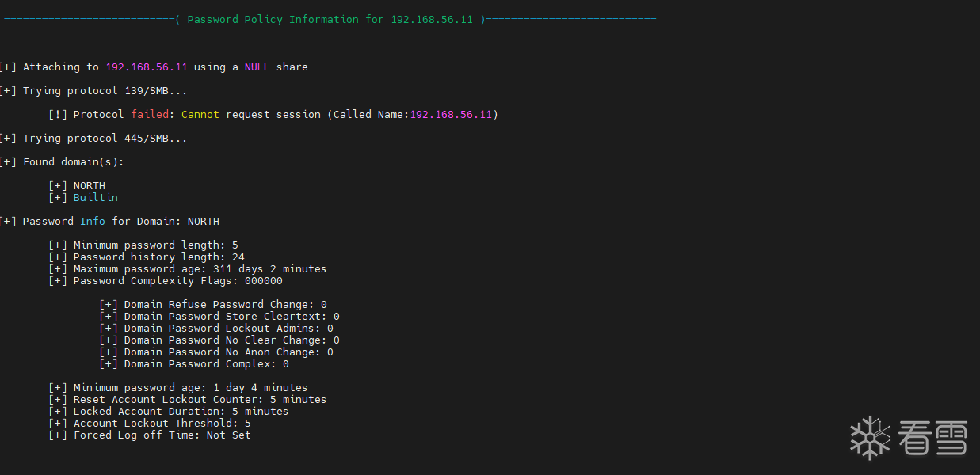Click the red 'failed' text
The width and height of the screenshot is (980, 475).
click(x=150, y=115)
